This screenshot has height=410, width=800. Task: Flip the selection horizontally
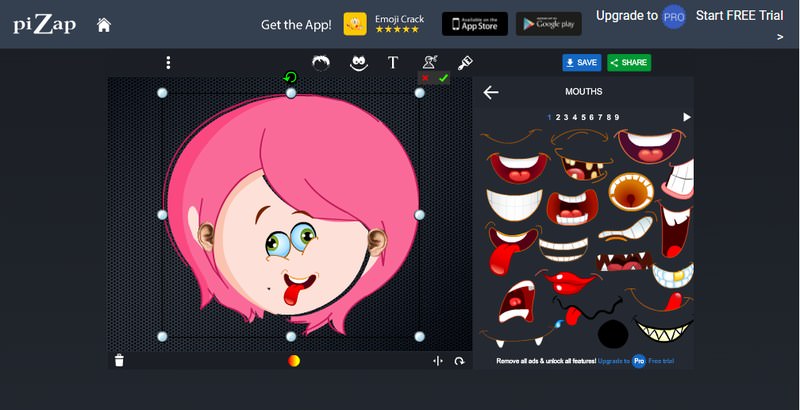click(438, 361)
